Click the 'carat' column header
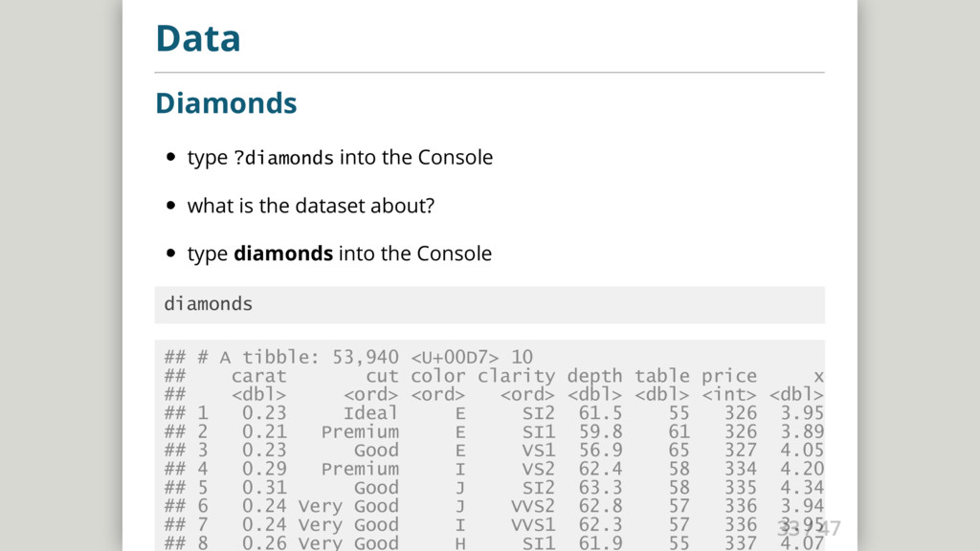 pyautogui.click(x=258, y=376)
